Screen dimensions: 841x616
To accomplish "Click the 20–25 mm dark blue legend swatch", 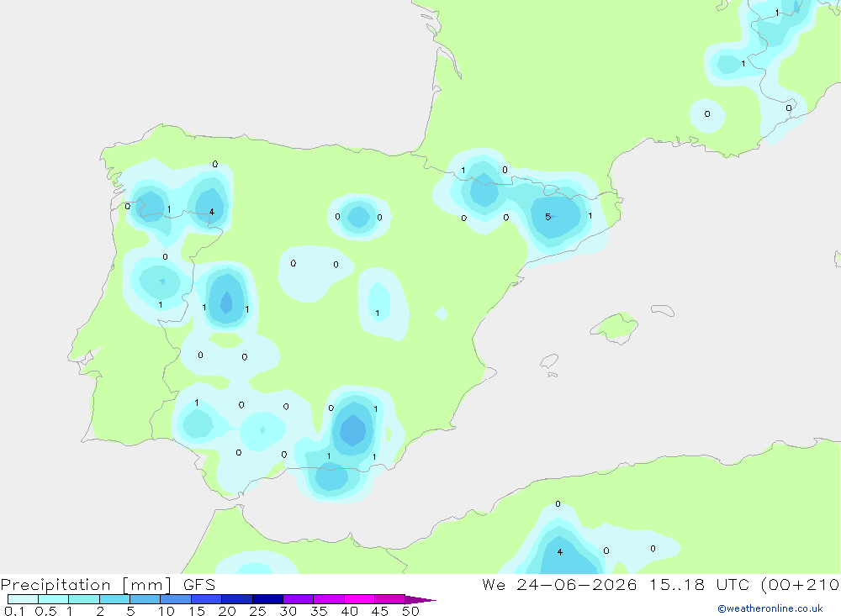I will pyautogui.click(x=236, y=599).
